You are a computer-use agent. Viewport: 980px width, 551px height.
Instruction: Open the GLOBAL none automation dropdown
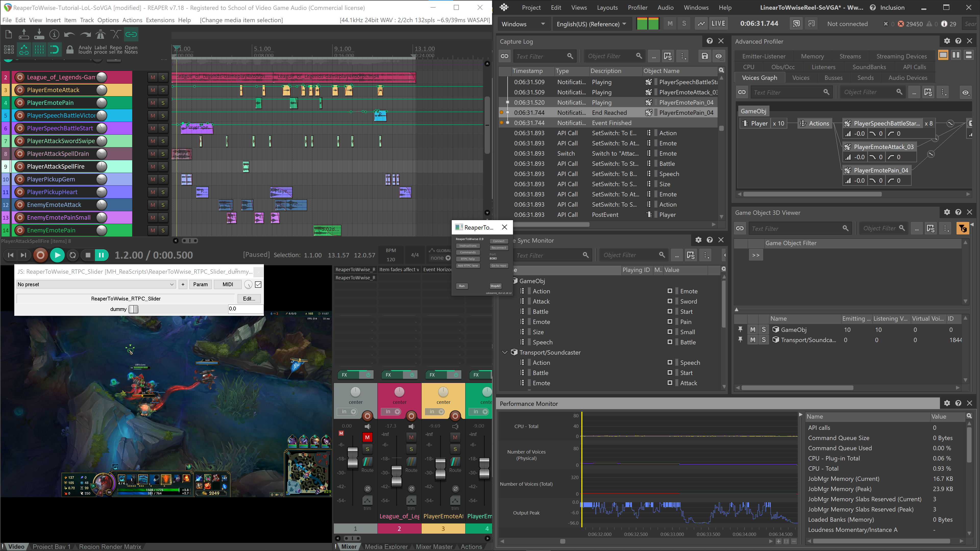(x=440, y=258)
